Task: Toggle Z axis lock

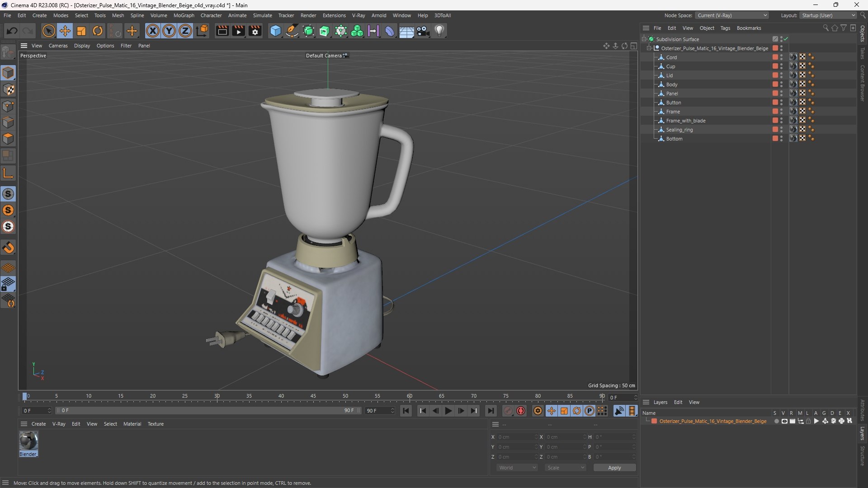Action: pos(185,31)
